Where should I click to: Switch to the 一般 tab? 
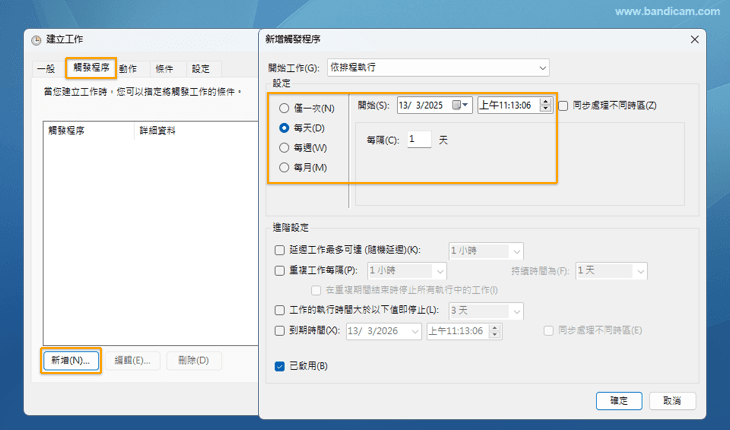pos(46,69)
